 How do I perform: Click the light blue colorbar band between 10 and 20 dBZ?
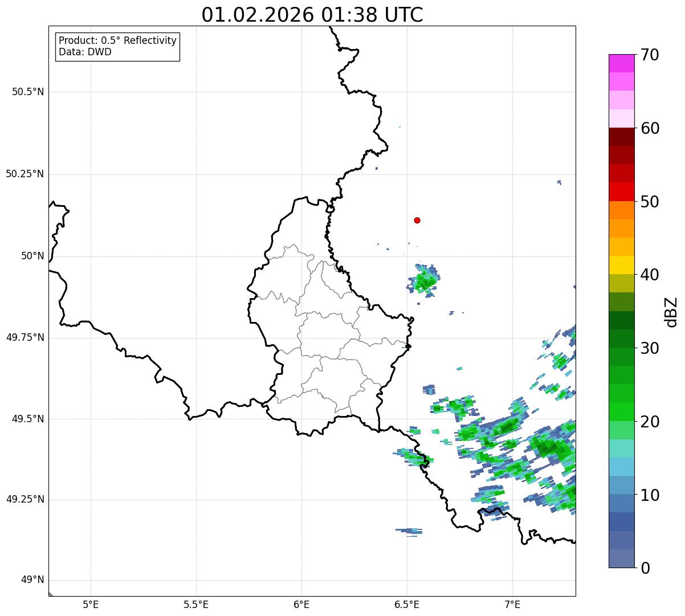point(621,467)
